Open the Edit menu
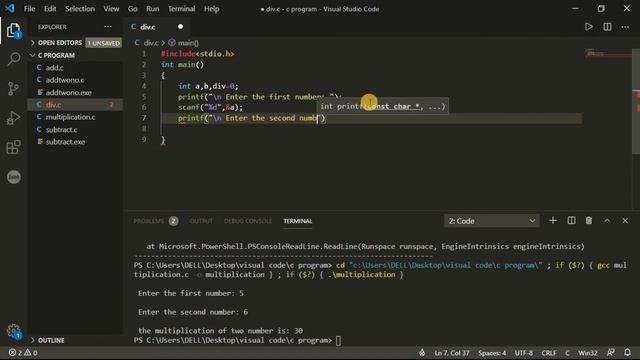Screen dimensions: 640x360 pos(50,9)
